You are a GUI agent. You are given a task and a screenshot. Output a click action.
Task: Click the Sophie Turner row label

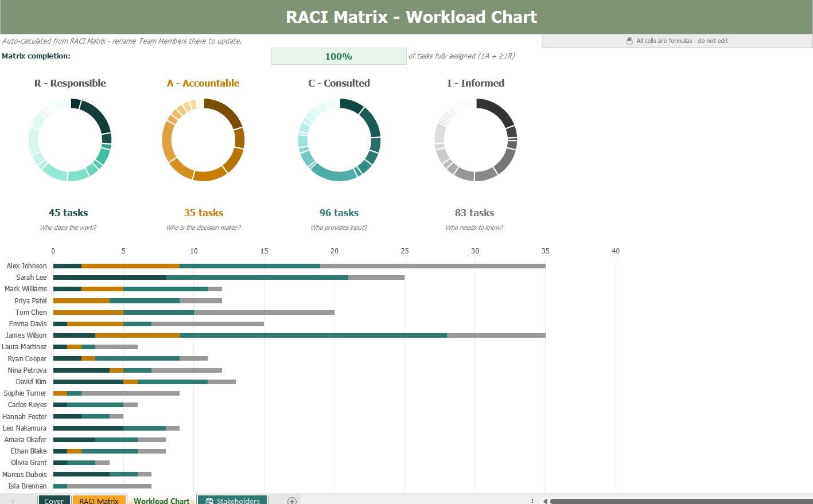click(25, 393)
